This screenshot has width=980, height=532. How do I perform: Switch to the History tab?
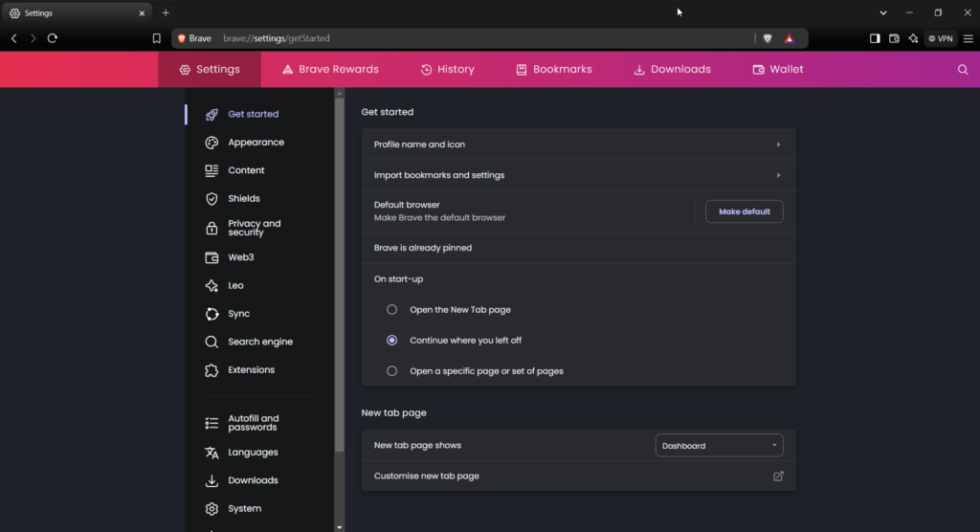click(448, 70)
